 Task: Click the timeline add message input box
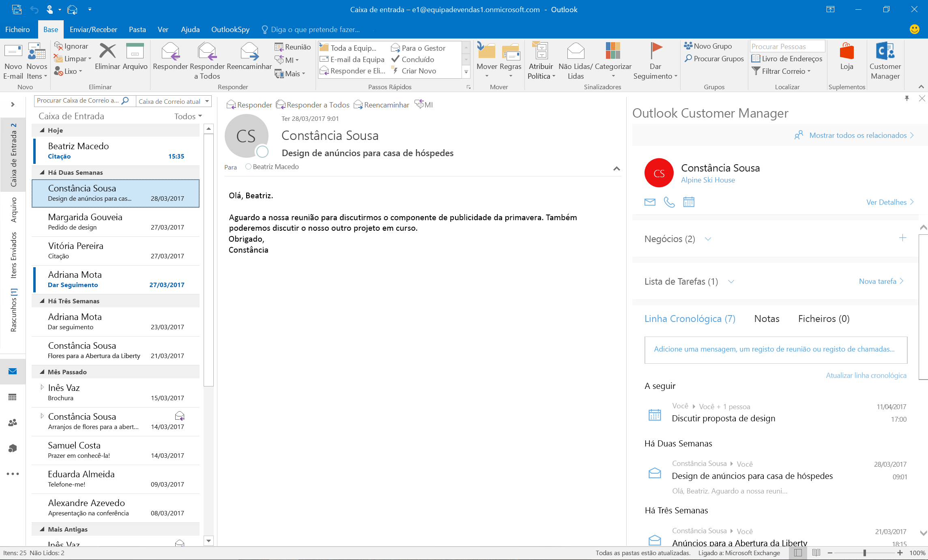click(x=775, y=350)
